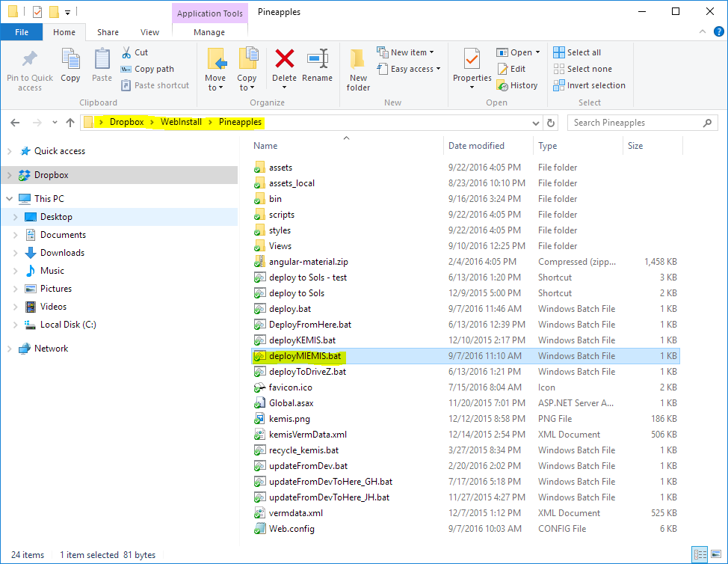
Task: Click the Search Pineapples input field
Action: click(x=641, y=123)
